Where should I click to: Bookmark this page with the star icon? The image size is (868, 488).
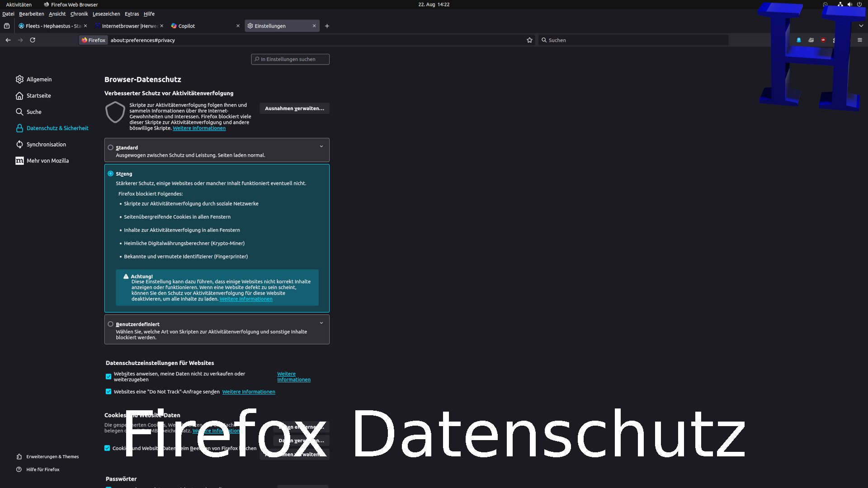point(529,40)
